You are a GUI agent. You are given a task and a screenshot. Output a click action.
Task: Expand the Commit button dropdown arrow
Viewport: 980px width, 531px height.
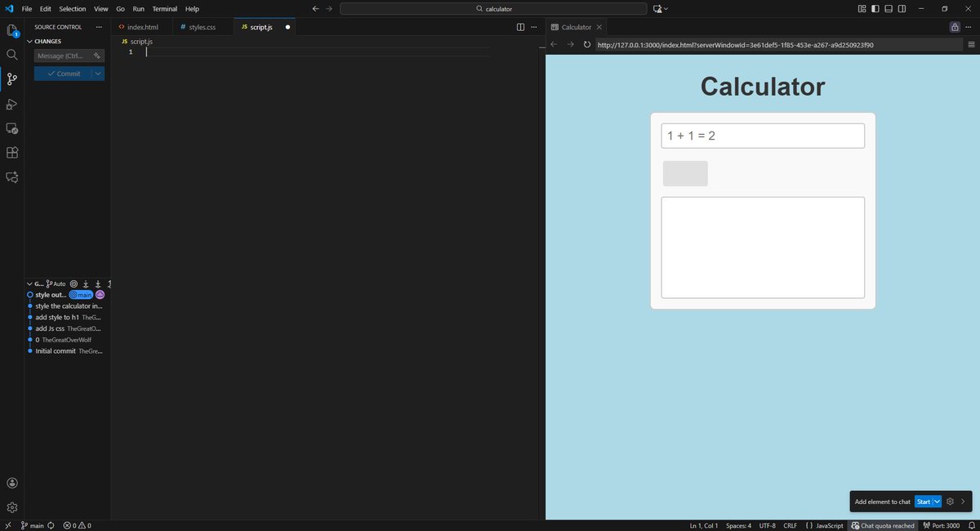[x=97, y=73]
